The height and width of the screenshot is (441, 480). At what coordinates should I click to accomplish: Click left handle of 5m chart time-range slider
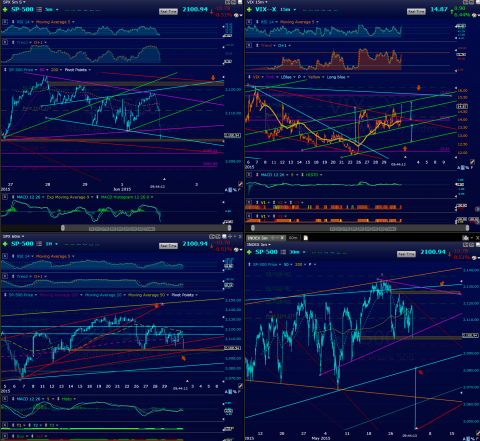(x=63, y=228)
